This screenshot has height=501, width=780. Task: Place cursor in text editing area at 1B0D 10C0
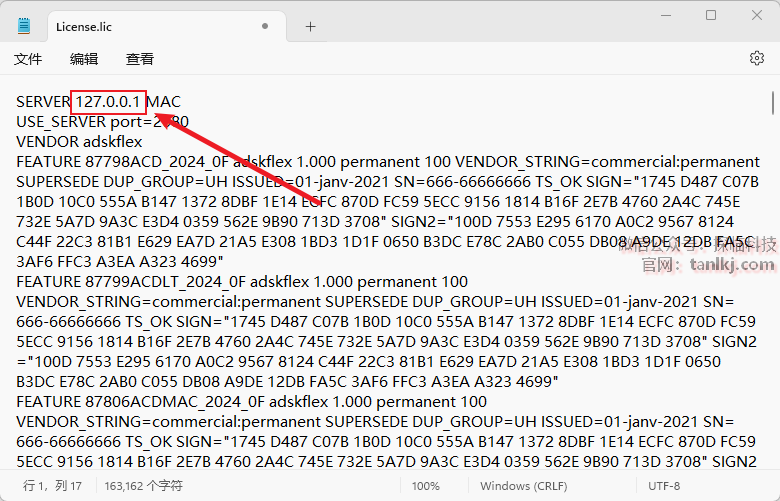click(64, 201)
